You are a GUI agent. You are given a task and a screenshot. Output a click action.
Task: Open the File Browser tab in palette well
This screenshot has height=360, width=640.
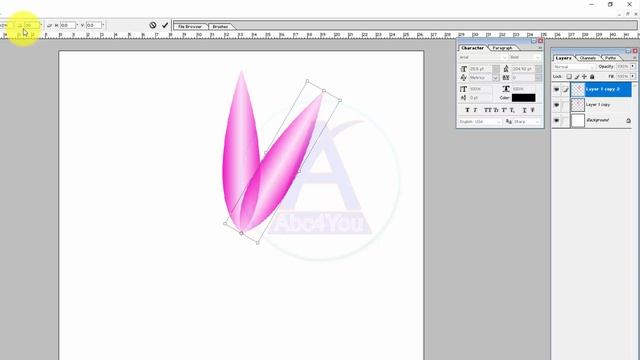pyautogui.click(x=190, y=26)
